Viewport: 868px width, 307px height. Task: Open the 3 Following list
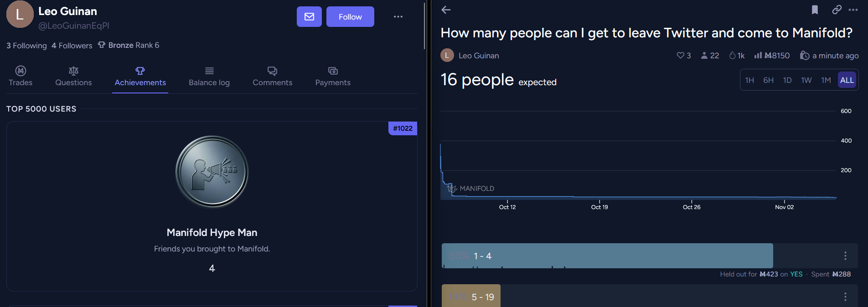coord(26,46)
